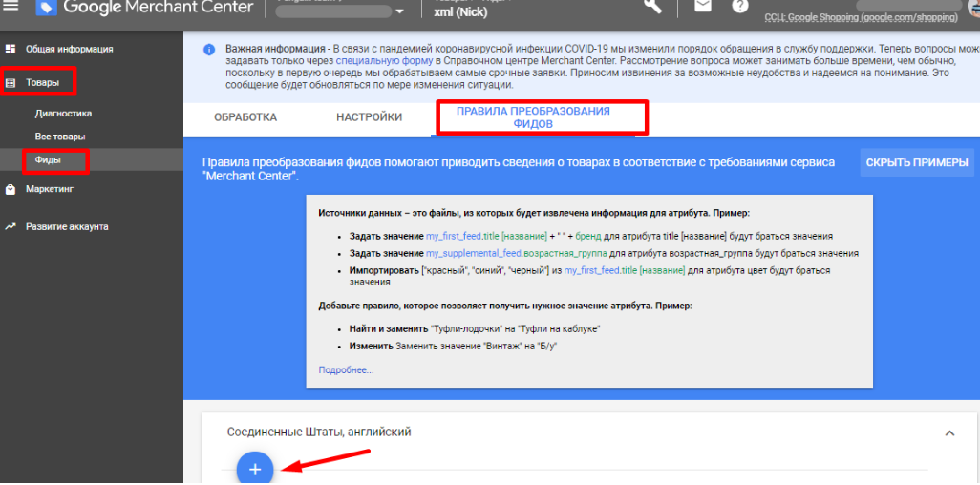Click the Товары list icon
The width and height of the screenshot is (980, 485).
[x=10, y=82]
